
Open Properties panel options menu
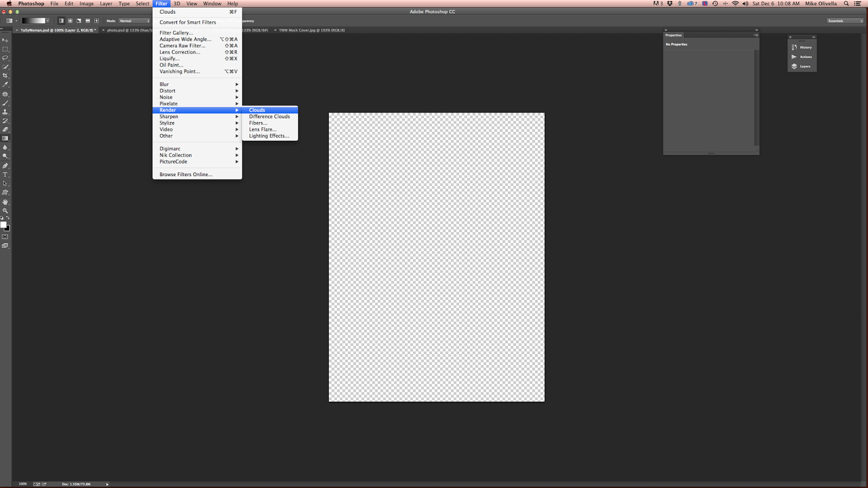[756, 35]
